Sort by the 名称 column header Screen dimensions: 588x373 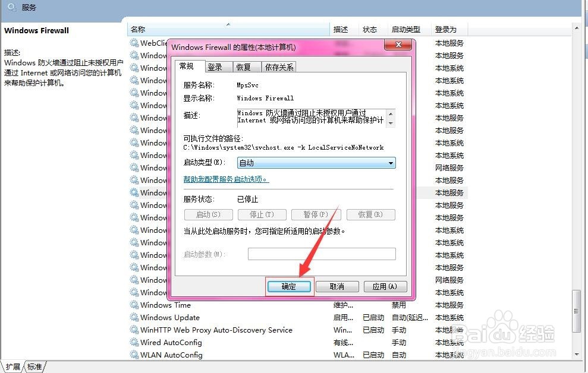click(x=228, y=29)
